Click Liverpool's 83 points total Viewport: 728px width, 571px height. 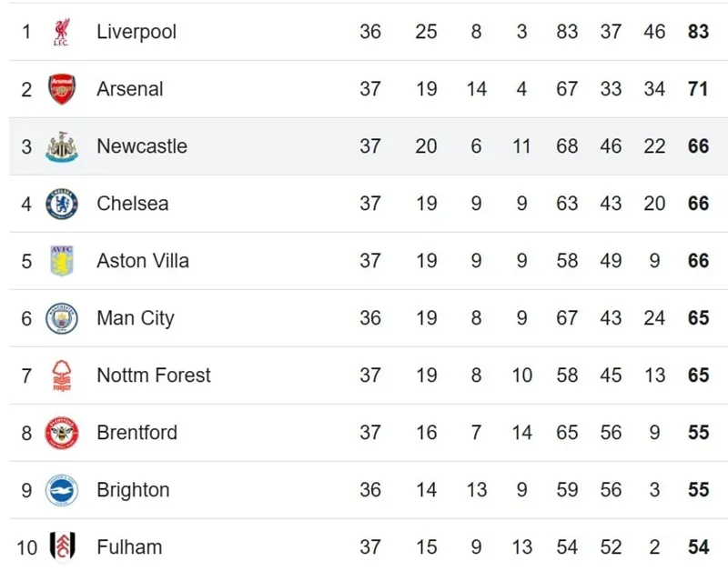[x=698, y=32]
